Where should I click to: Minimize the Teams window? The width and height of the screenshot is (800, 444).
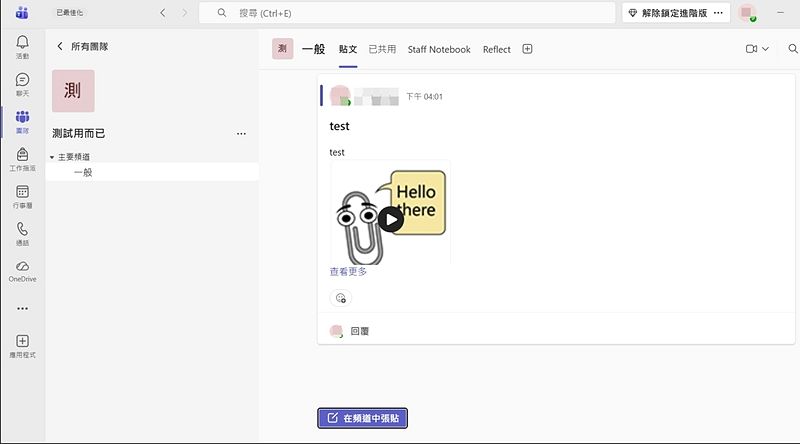780,12
